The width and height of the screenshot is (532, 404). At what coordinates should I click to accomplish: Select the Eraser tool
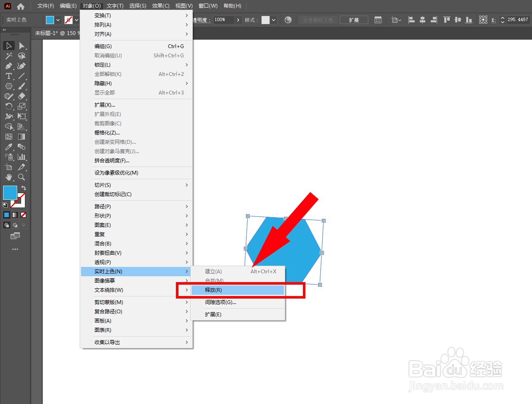point(22,96)
